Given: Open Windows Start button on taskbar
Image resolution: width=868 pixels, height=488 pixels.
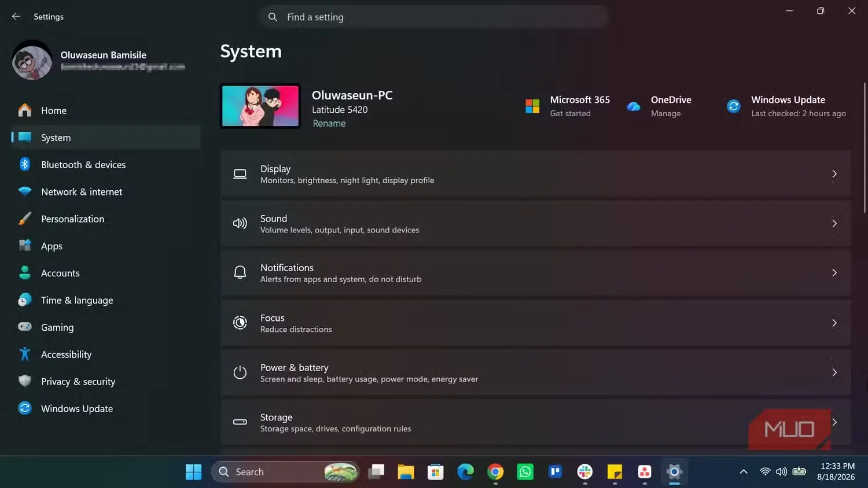Looking at the screenshot, I should point(193,472).
